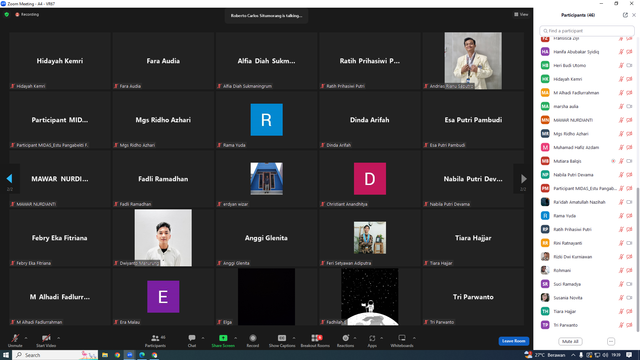Expand the chat options arrow

pyautogui.click(x=203, y=338)
